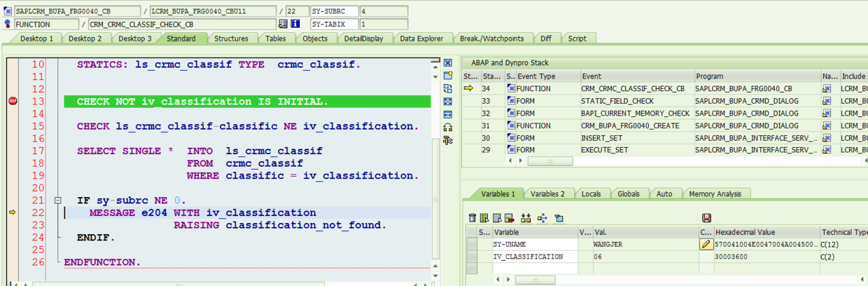This screenshot has height=286, width=868.
Task: Click the binoculars-style icon in Variables toolbar
Action: [x=526, y=218]
